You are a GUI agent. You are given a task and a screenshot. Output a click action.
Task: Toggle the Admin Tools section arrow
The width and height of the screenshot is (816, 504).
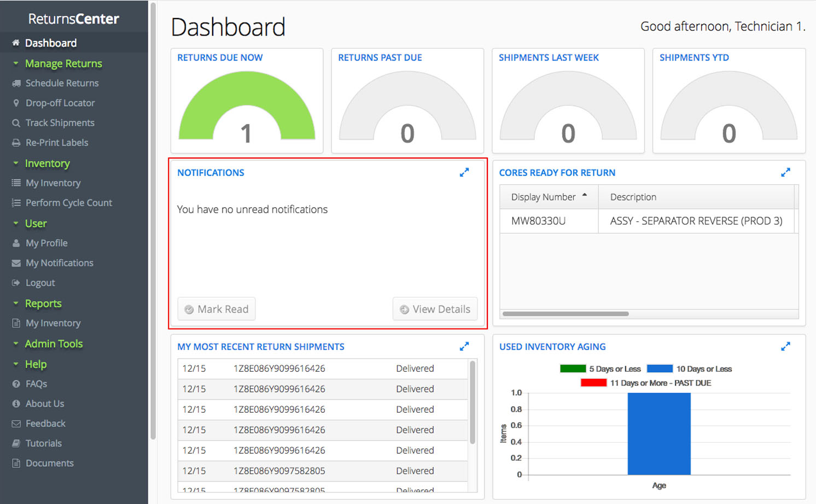[16, 343]
